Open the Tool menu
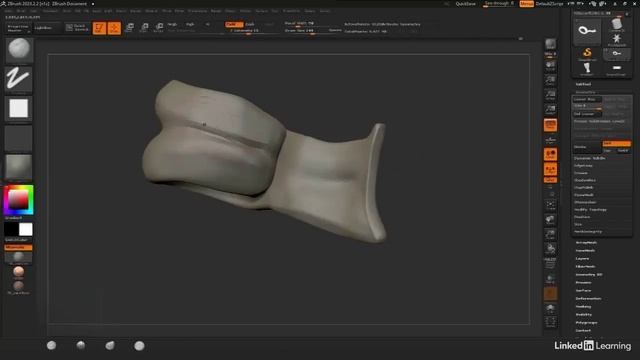The image size is (640, 360). pyautogui.click(x=275, y=11)
